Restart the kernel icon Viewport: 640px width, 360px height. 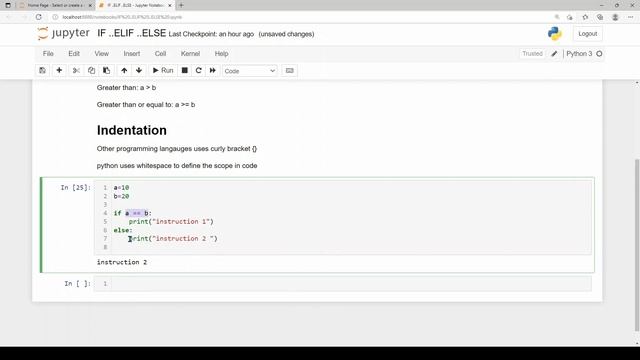point(199,71)
